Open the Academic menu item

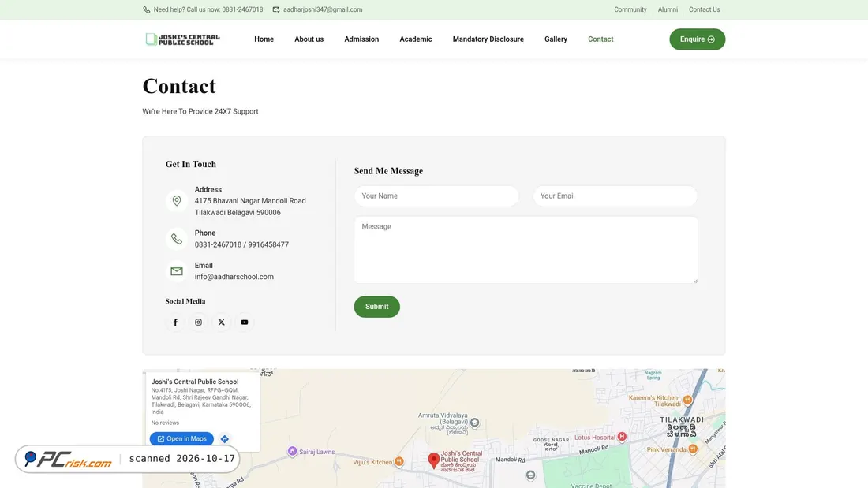(x=416, y=39)
